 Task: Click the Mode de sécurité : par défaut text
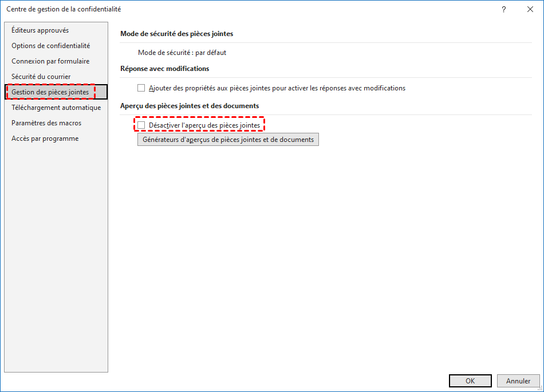[x=182, y=53]
